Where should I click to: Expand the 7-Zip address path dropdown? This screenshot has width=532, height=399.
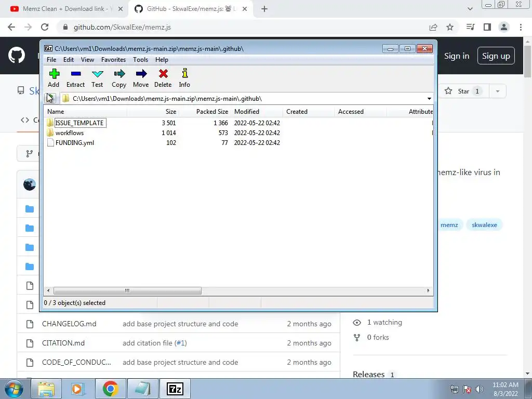click(429, 98)
